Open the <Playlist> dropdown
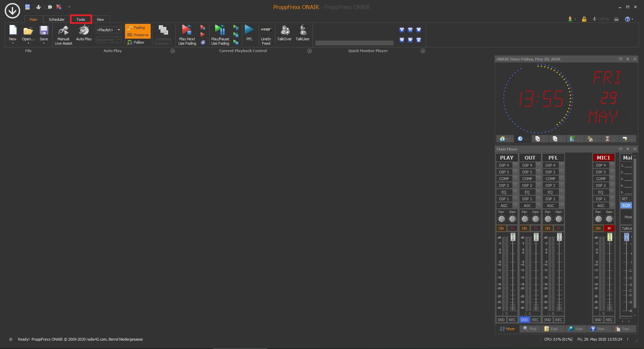 pyautogui.click(x=119, y=30)
